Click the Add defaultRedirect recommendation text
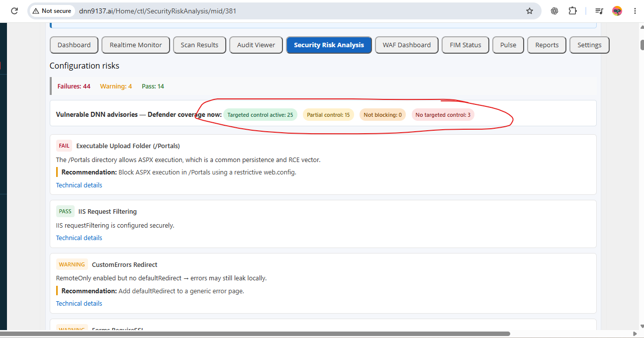Viewport: 644px width, 338px height. tap(181, 291)
